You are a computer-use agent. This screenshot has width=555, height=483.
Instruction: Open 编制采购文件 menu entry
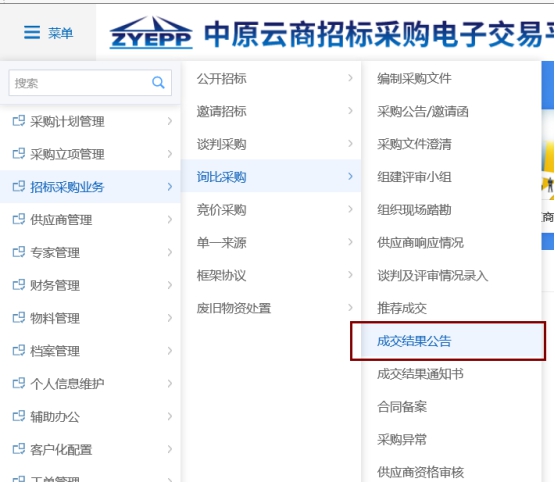[414, 79]
